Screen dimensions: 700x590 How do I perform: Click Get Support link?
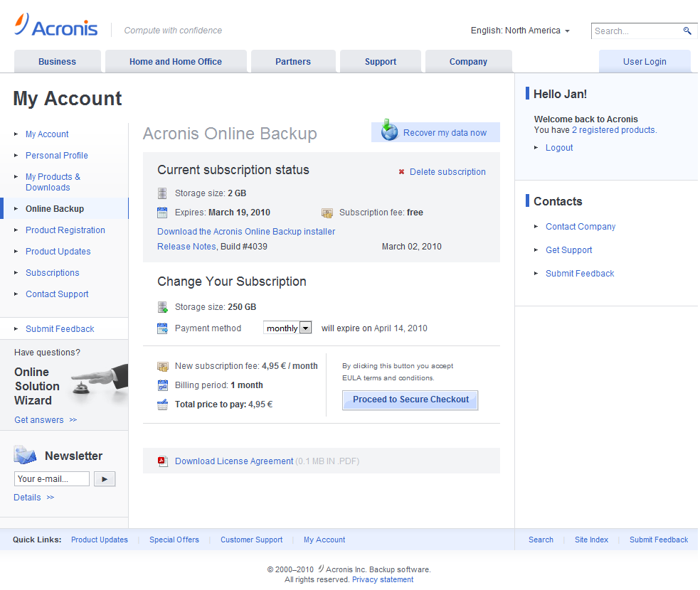(569, 250)
